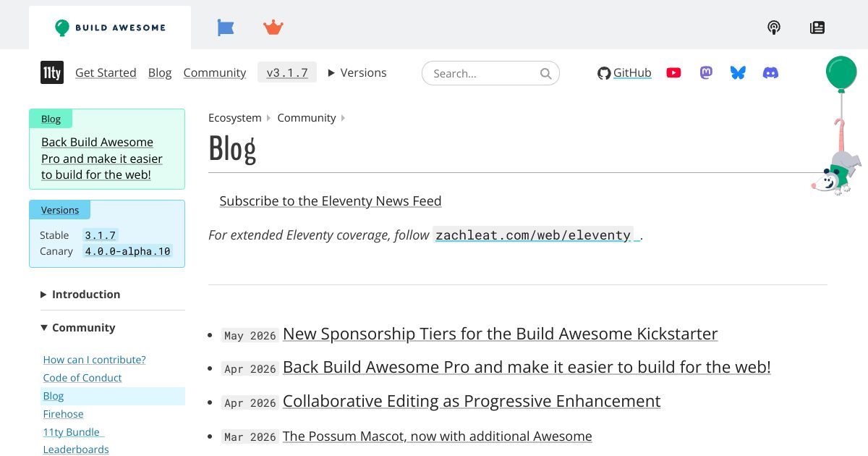Open canary version 4.0.0-alpha.10 link

[x=127, y=251]
